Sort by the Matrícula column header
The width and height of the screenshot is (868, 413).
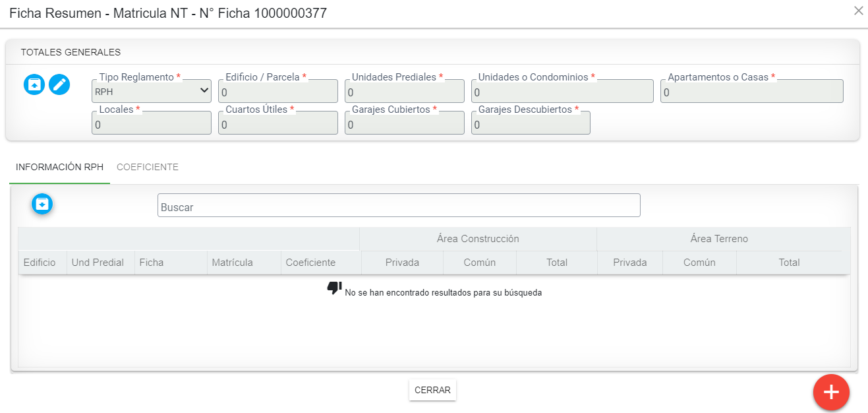click(x=232, y=263)
